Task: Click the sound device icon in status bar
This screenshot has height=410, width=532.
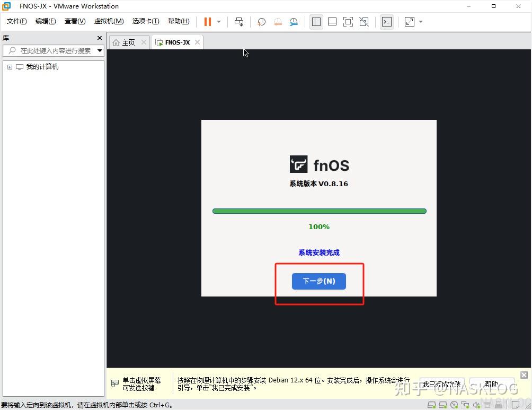Action: [476, 404]
